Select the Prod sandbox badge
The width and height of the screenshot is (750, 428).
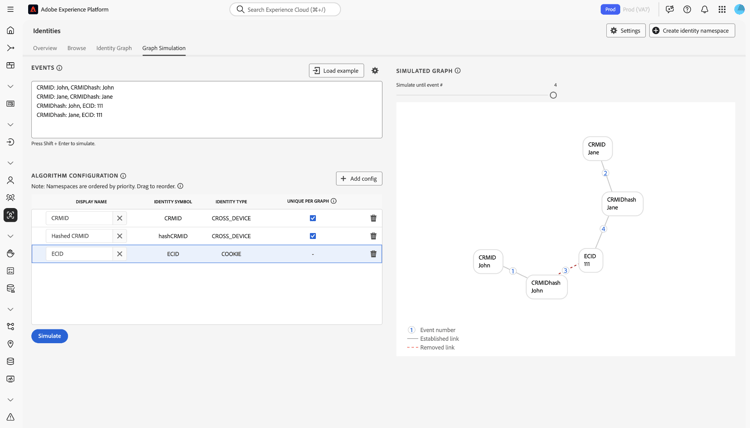coord(610,10)
